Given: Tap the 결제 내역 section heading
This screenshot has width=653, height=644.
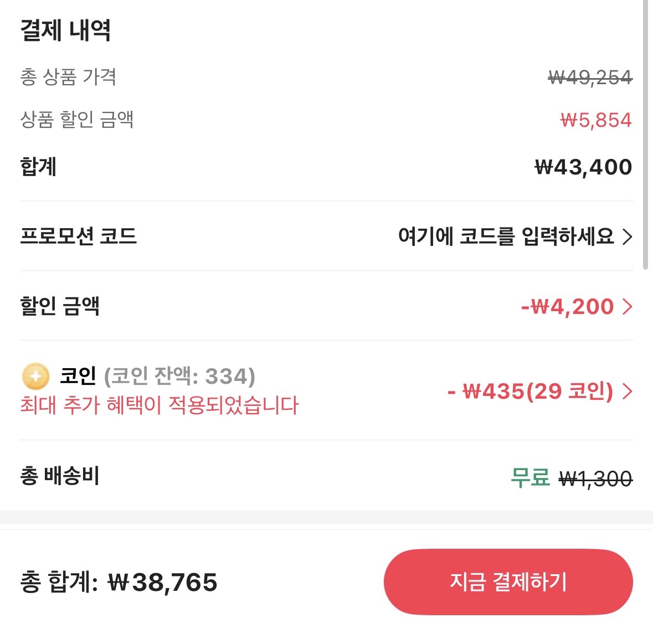Looking at the screenshot, I should click(x=65, y=30).
